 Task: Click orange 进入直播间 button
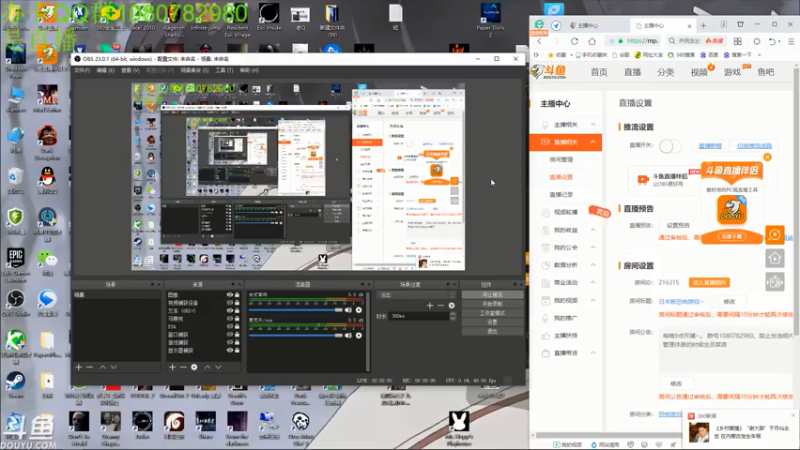(709, 282)
